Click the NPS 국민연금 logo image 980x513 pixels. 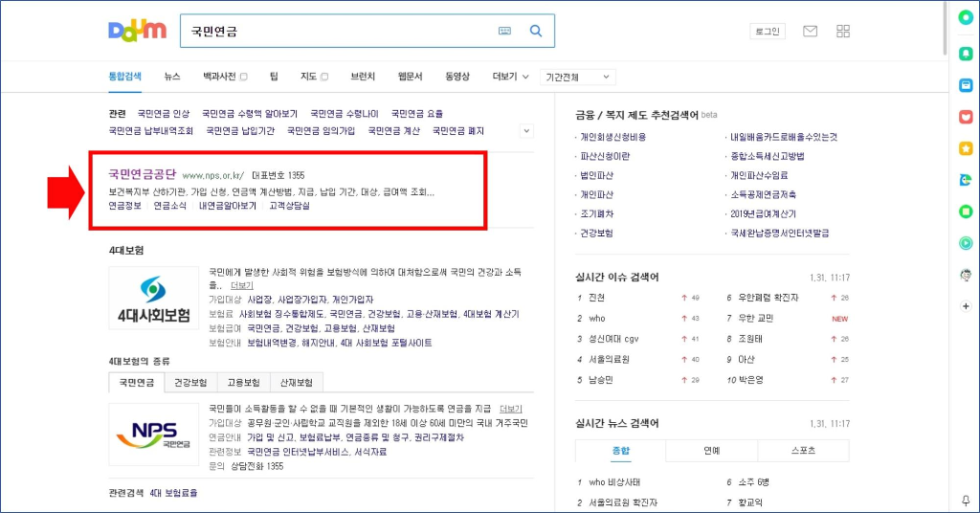point(154,435)
